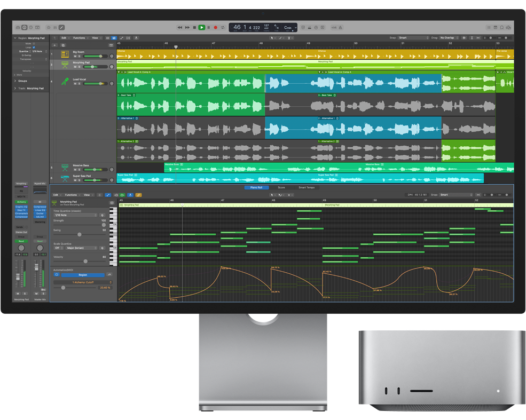Open the Tracks area Functions menu
The height and width of the screenshot is (420, 526).
[81, 38]
